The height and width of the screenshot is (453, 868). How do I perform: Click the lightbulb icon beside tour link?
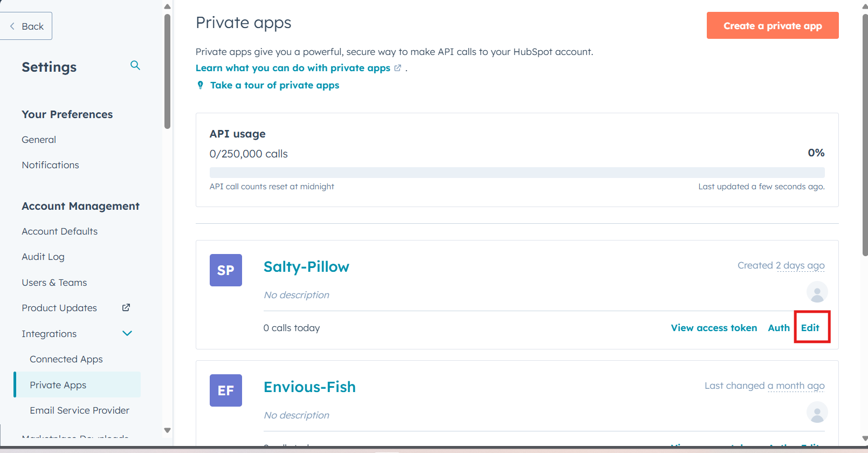tap(201, 85)
